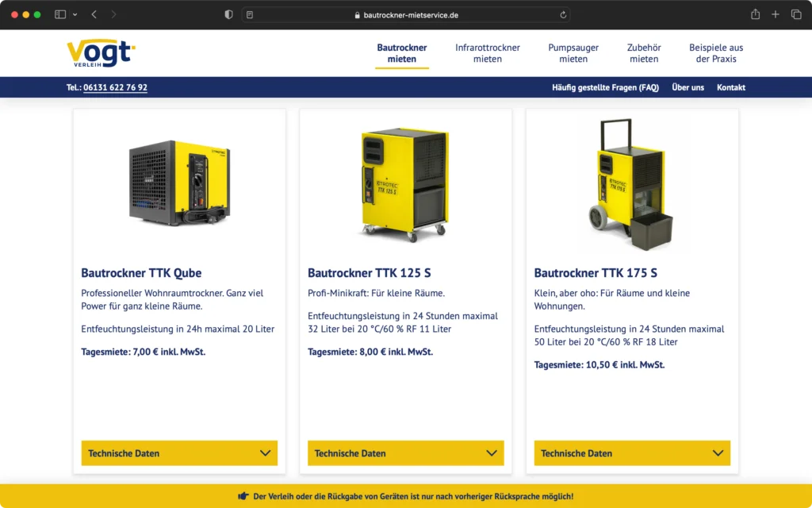Open Häufig gestellte Fragen (FAQ) link
The image size is (812, 508).
pos(605,87)
